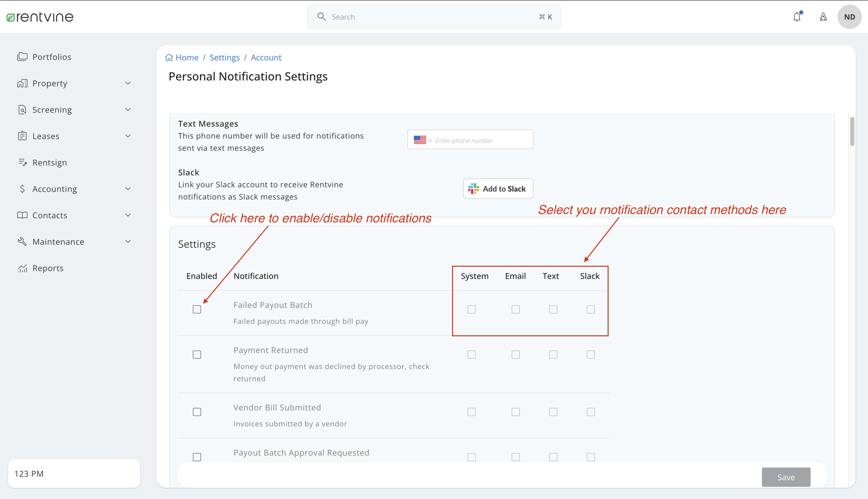Check the Email box for Payment Returned

tap(515, 354)
